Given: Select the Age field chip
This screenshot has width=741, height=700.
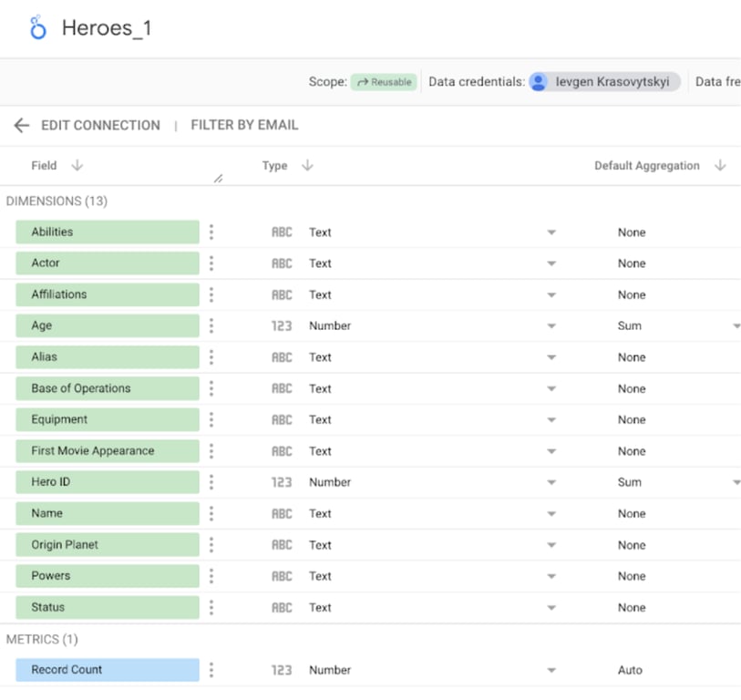Looking at the screenshot, I should (x=108, y=325).
